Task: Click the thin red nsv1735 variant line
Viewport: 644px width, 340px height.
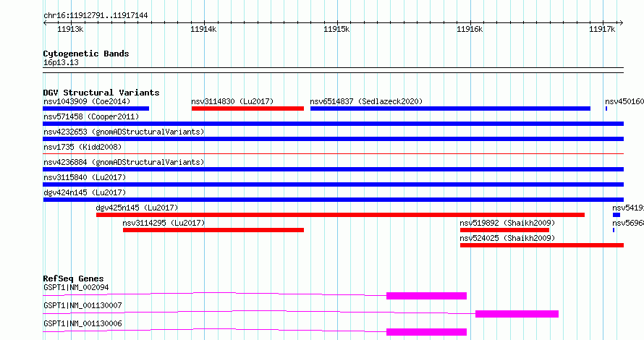Action: pos(334,154)
